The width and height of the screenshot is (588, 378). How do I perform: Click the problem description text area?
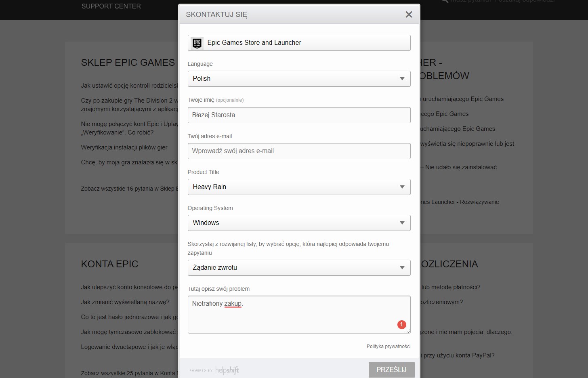pyautogui.click(x=299, y=315)
